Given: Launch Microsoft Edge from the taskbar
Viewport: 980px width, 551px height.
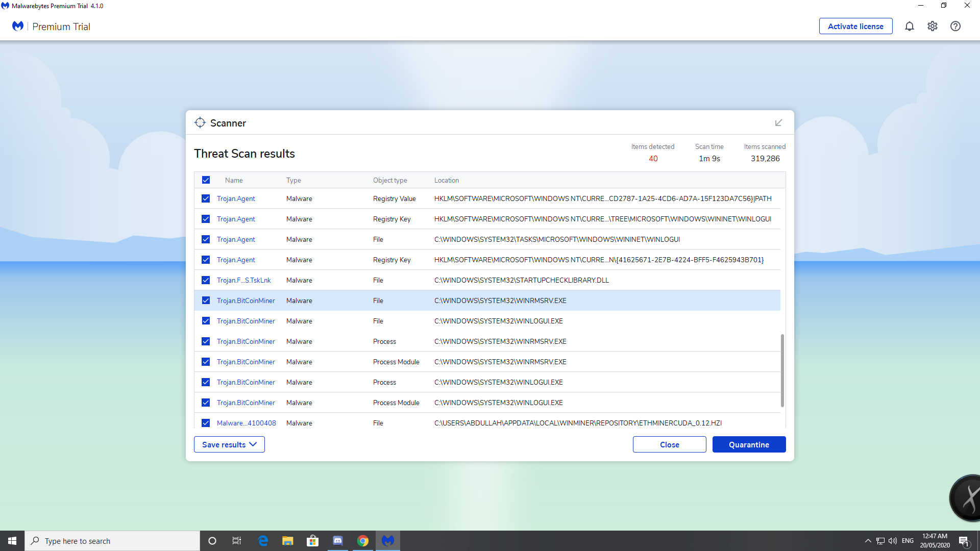Looking at the screenshot, I should point(263,541).
